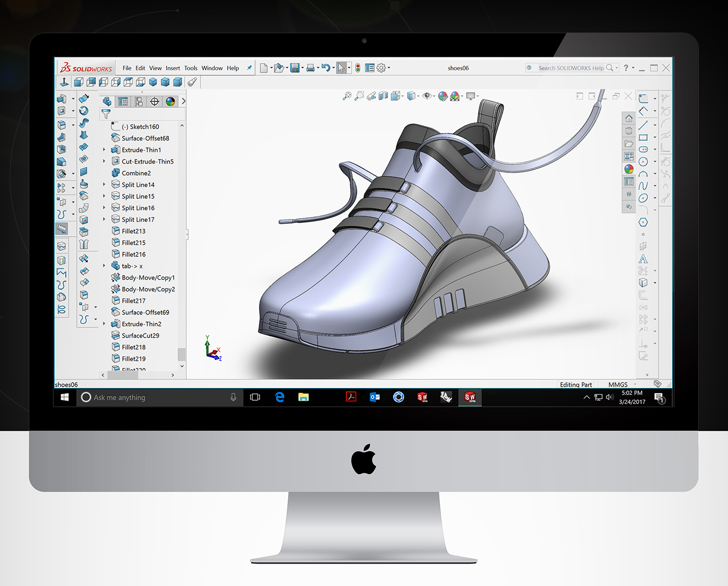Image resolution: width=728 pixels, height=586 pixels.
Task: Toggle the menu pin icon
Action: tap(249, 68)
